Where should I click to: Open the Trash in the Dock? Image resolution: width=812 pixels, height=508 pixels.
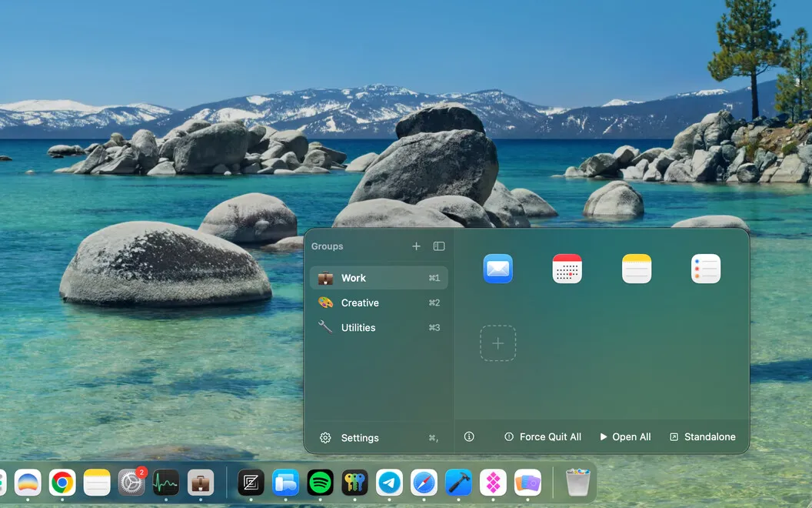pos(577,483)
